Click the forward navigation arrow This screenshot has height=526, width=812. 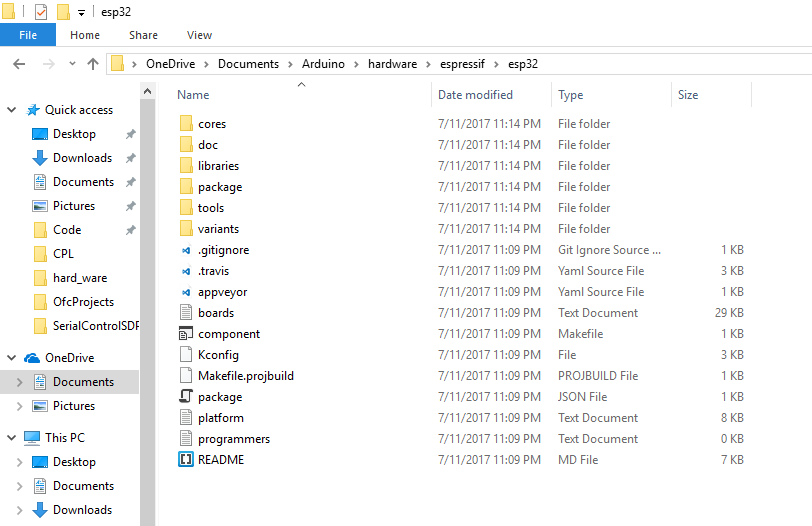(49, 64)
